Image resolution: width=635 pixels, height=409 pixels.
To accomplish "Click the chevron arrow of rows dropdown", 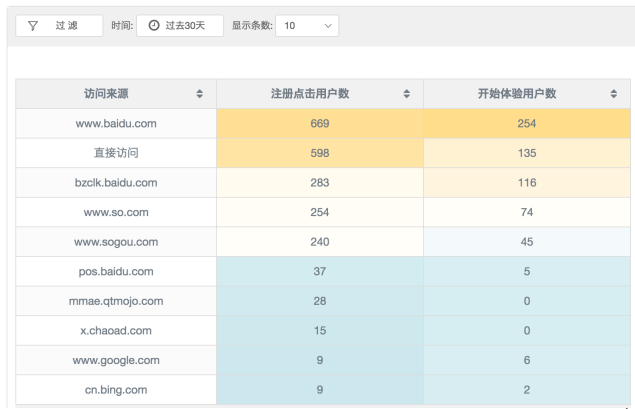I will (328, 26).
